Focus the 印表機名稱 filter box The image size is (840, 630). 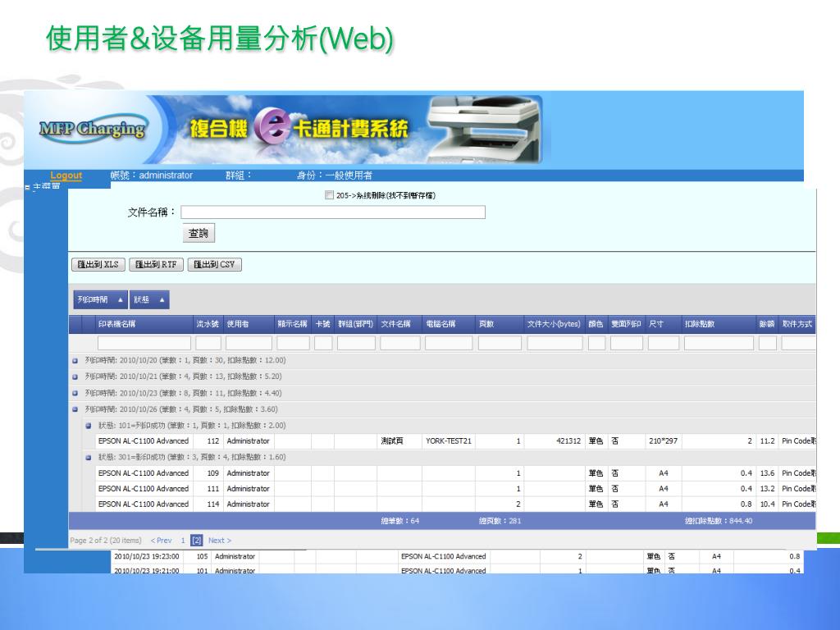coord(144,344)
